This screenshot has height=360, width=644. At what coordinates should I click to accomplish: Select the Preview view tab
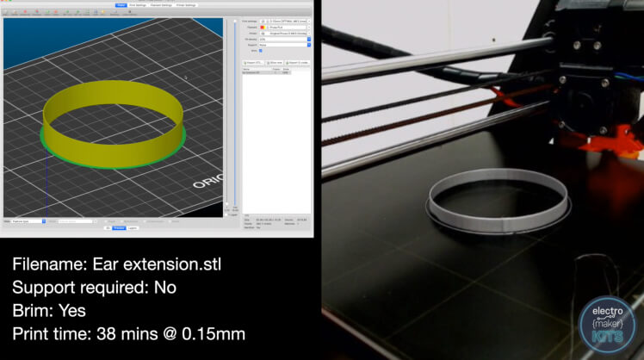(119, 228)
